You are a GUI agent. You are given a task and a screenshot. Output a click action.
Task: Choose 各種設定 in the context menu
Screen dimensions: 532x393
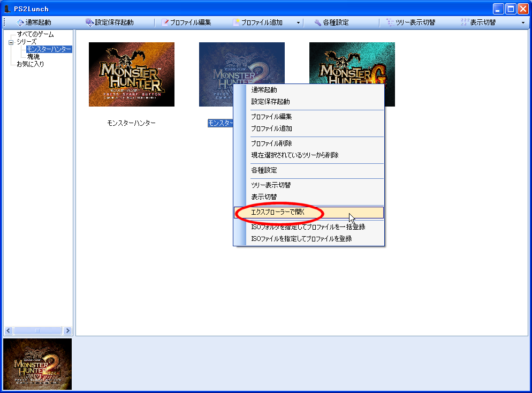coord(309,170)
